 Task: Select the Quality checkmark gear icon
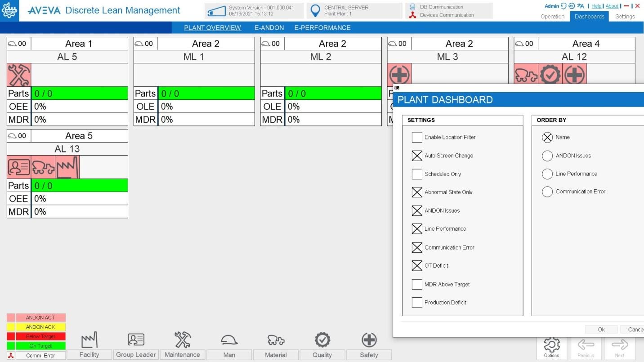coord(322,340)
